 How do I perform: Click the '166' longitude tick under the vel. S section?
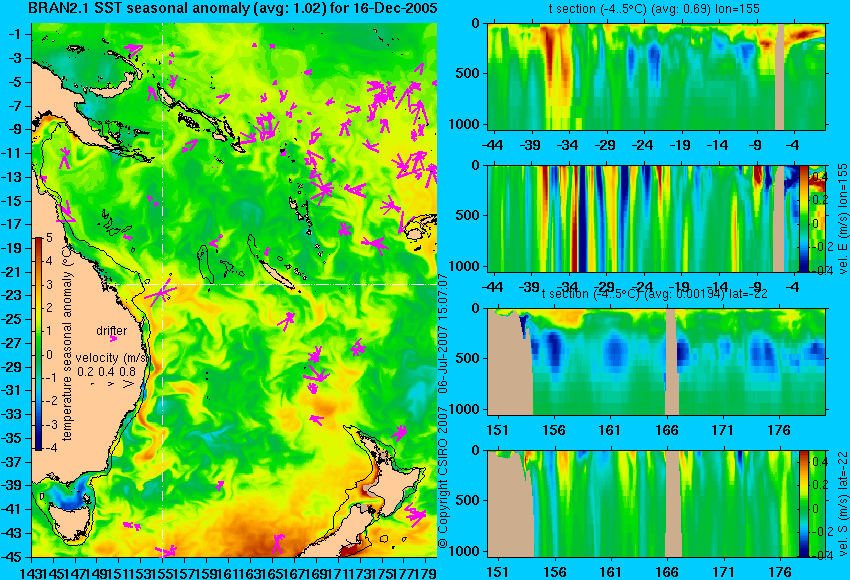pyautogui.click(x=667, y=572)
